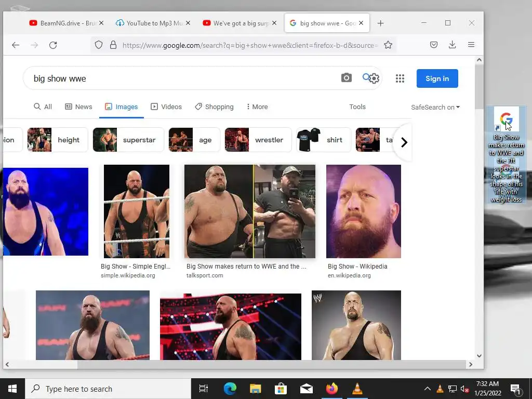Screen dimensions: 532x399
Task: Filter images by wrestler chip
Action: [x=258, y=140]
